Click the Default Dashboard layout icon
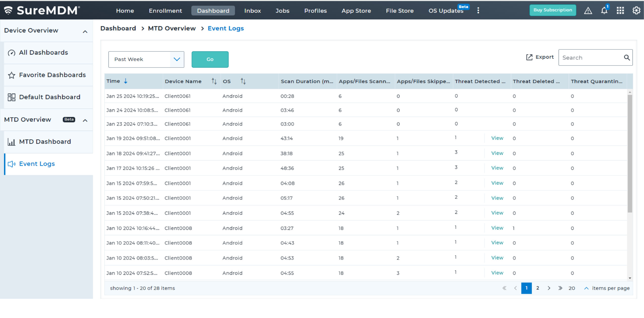Screen dimensions: 644x318 click(12, 97)
